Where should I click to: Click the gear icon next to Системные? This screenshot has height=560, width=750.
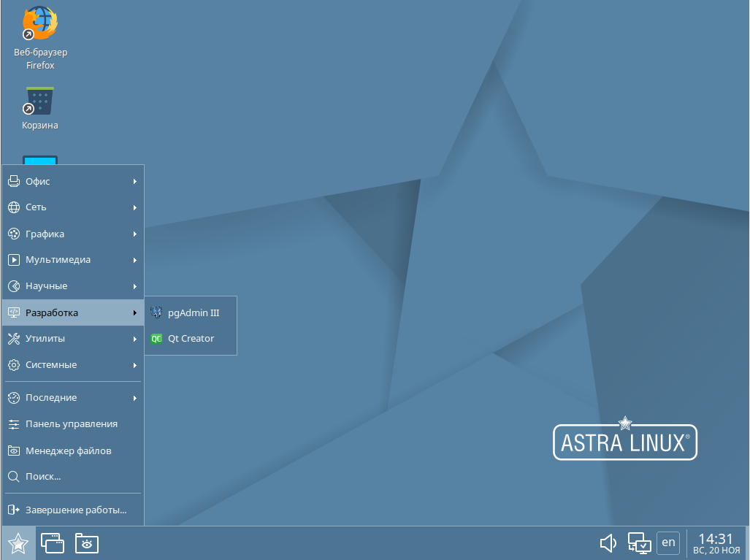(14, 365)
